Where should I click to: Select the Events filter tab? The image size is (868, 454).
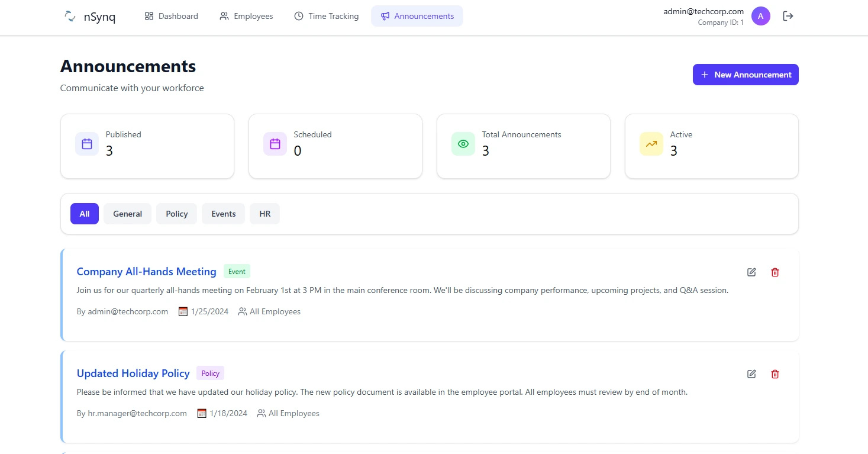click(x=223, y=214)
